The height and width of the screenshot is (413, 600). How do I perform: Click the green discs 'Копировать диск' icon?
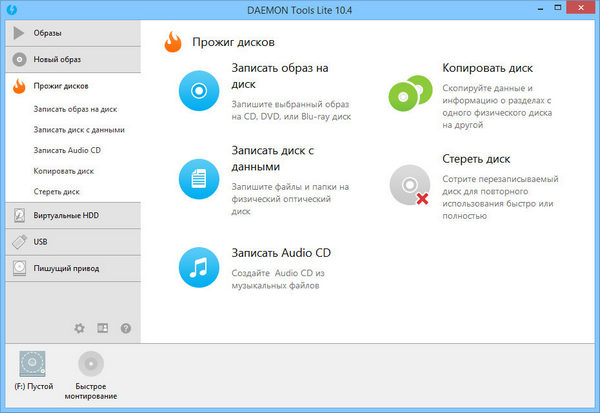[x=408, y=92]
